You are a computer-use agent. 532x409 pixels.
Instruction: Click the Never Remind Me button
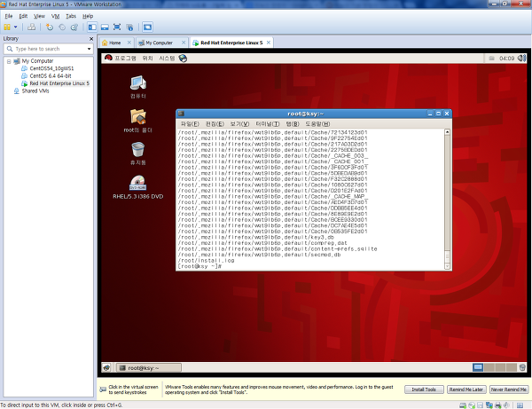tap(509, 389)
